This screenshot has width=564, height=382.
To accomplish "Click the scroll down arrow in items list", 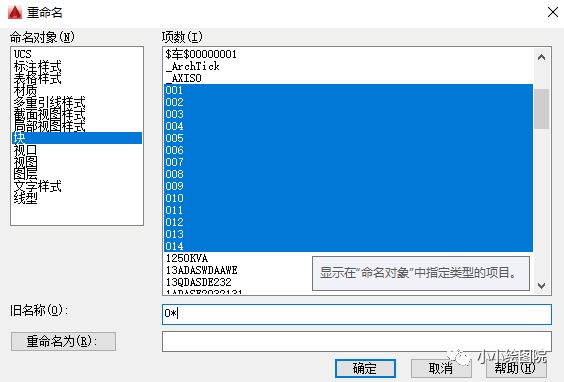I will coord(541,286).
